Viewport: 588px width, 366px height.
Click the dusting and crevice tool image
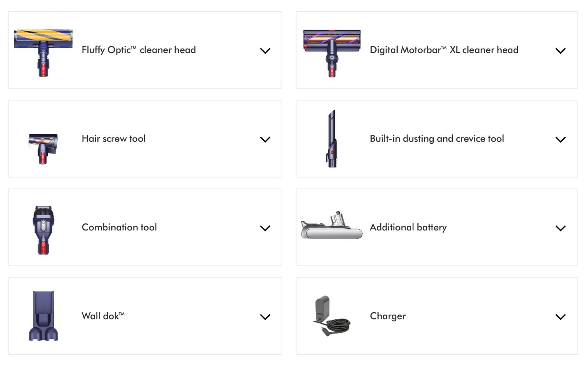332,139
